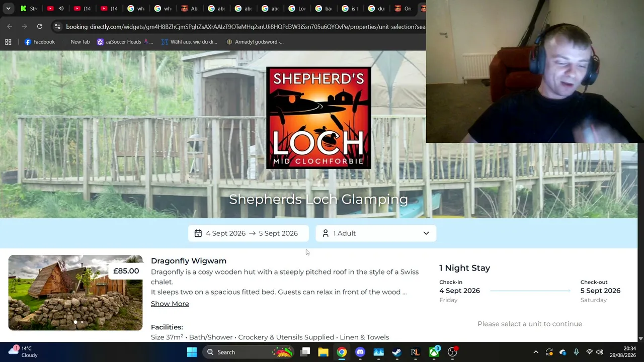Open the Photos app in taskbar

[379, 352]
